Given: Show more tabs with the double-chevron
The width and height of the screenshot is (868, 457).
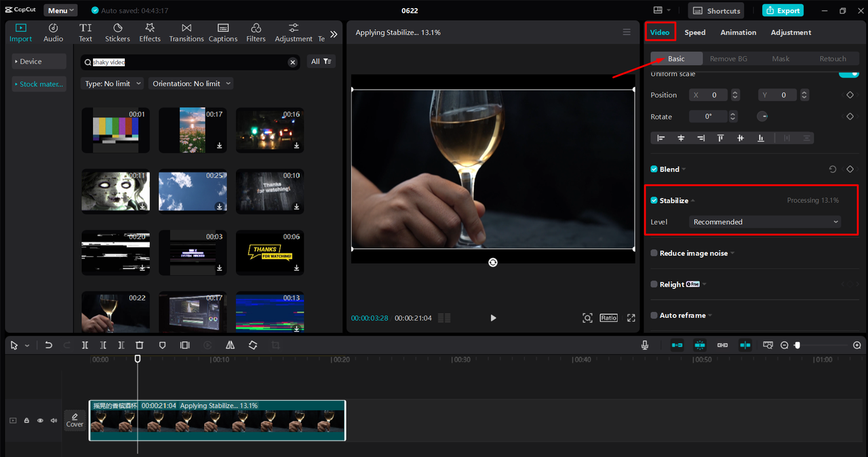Looking at the screenshot, I should (x=334, y=34).
